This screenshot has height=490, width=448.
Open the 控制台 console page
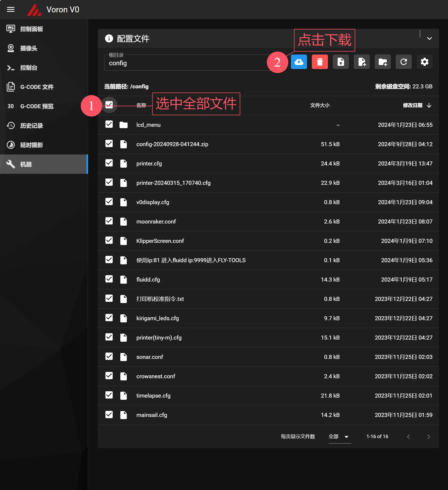pos(28,68)
